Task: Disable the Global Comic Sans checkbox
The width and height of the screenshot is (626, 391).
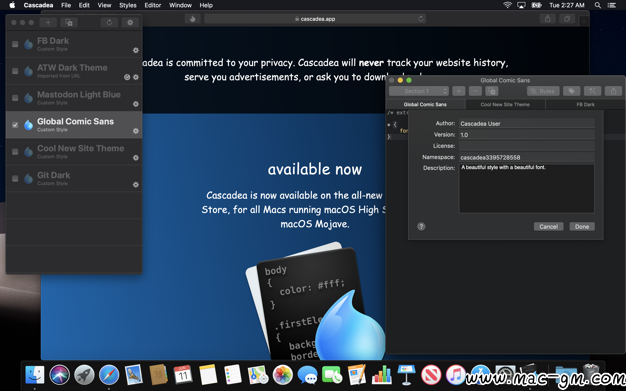Action: 15,125
